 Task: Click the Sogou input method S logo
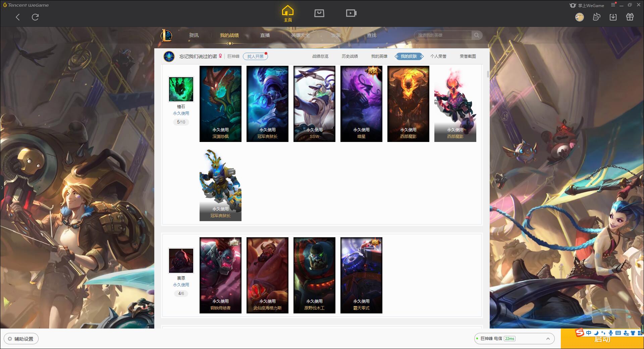pyautogui.click(x=580, y=333)
